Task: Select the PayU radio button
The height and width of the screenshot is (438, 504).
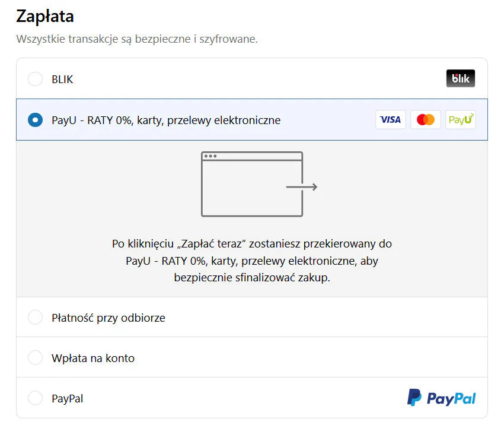Action: 36,120
